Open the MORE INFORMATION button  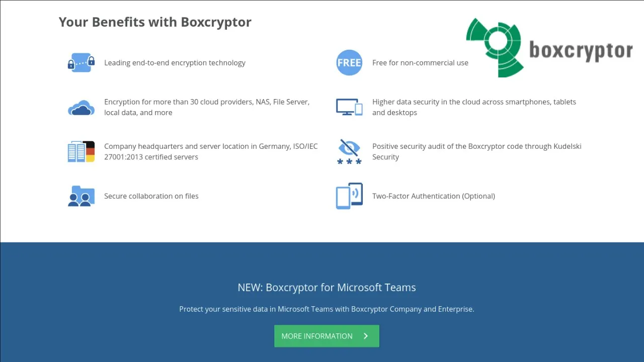pyautogui.click(x=327, y=336)
